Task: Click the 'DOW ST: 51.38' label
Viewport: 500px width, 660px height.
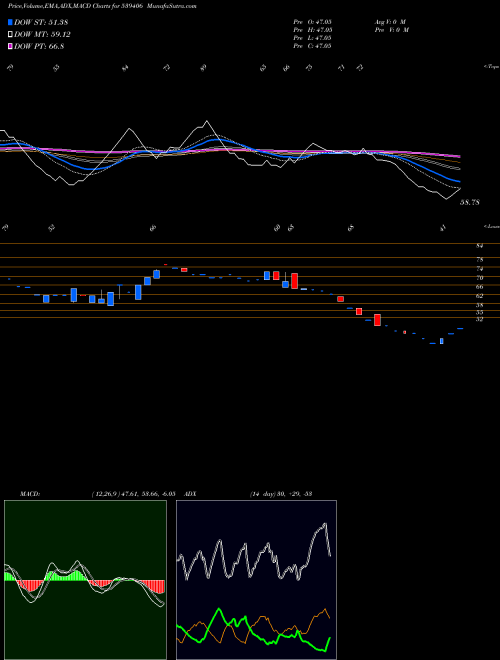Action: coord(41,22)
